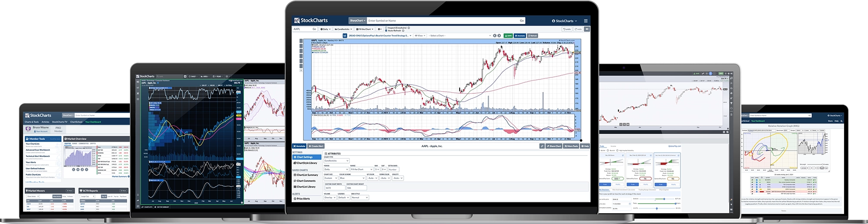
Task: Open the Grid Style Normal select
Action: (360, 198)
